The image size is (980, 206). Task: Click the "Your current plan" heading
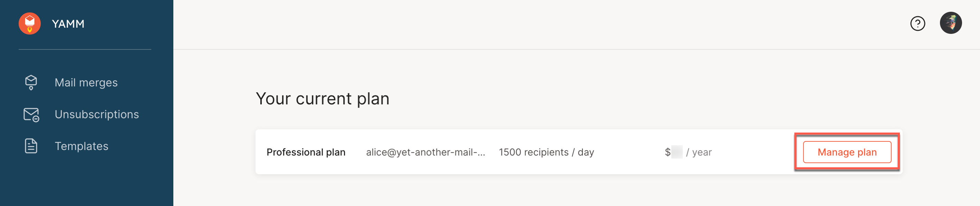point(322,99)
